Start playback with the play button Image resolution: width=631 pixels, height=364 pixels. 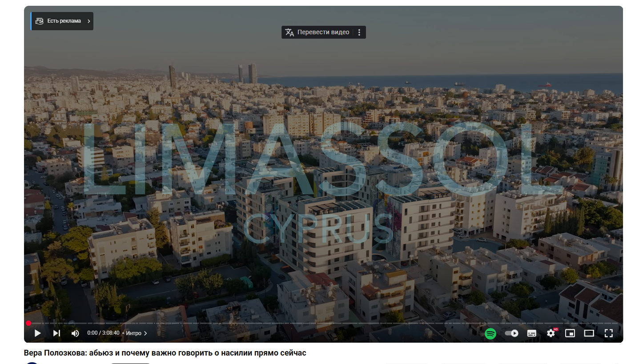(x=38, y=333)
